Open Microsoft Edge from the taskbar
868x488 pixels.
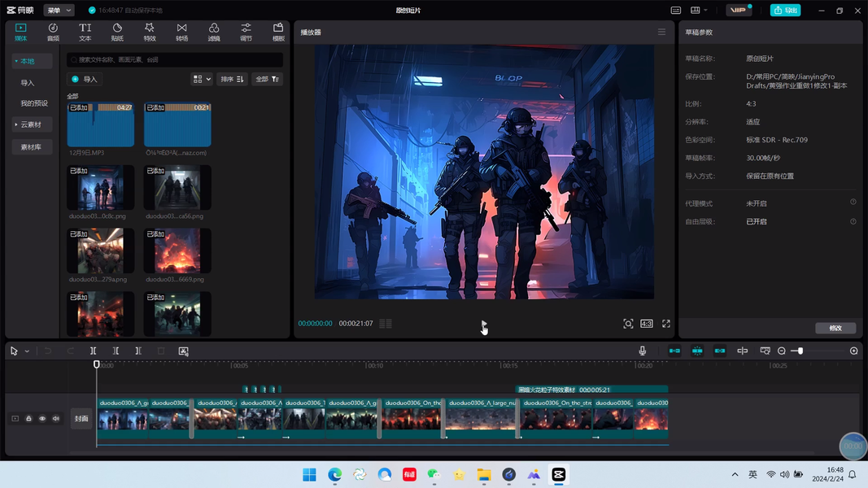(x=335, y=474)
